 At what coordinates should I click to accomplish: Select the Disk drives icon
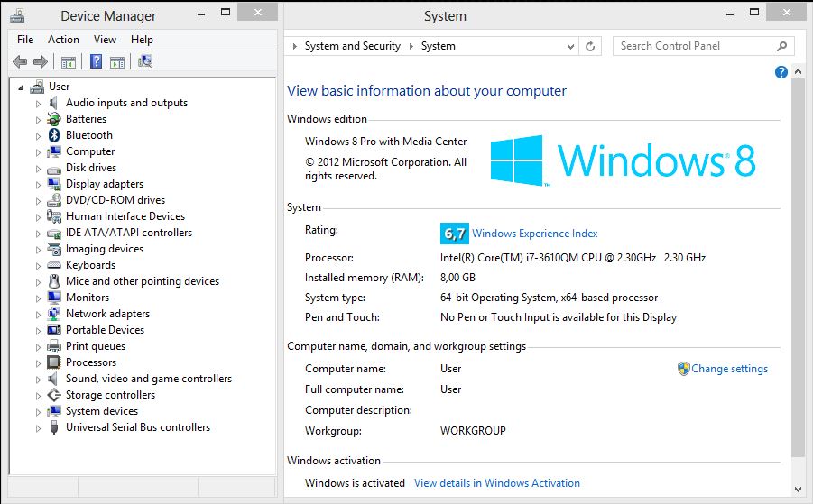point(54,169)
